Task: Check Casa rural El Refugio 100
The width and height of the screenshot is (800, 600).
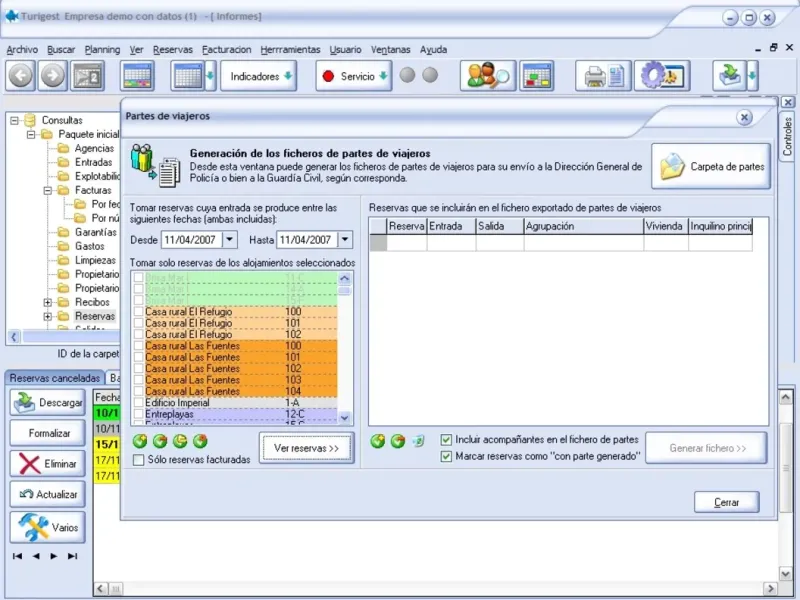Action: pos(138,311)
